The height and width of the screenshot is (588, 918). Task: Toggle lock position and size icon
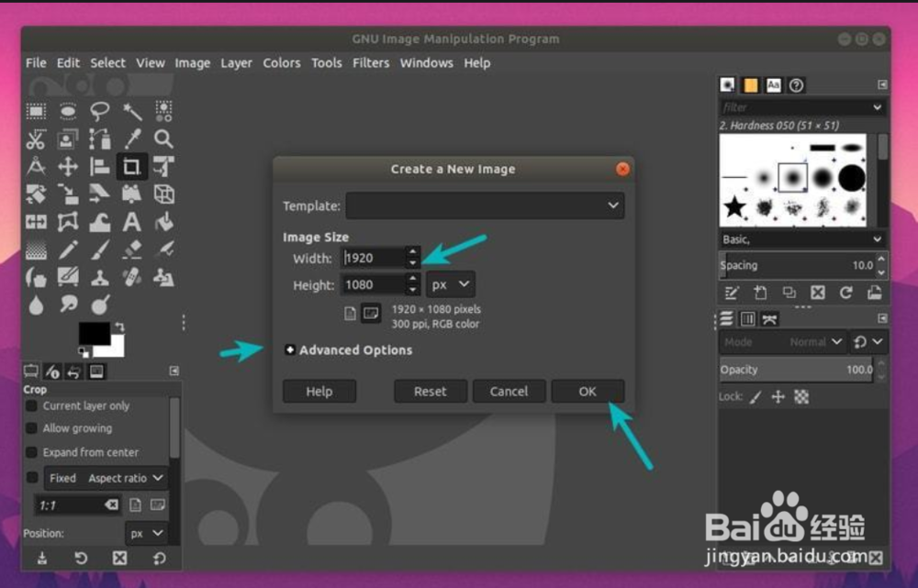[778, 397]
